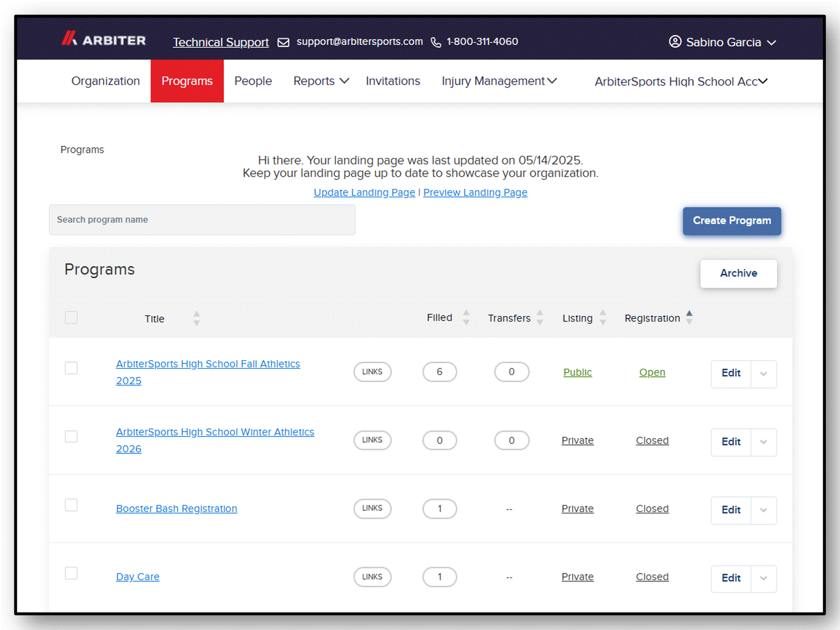Image resolution: width=840 pixels, height=630 pixels.
Task: Click transfers count for Winter Athletics 2026
Action: click(512, 440)
